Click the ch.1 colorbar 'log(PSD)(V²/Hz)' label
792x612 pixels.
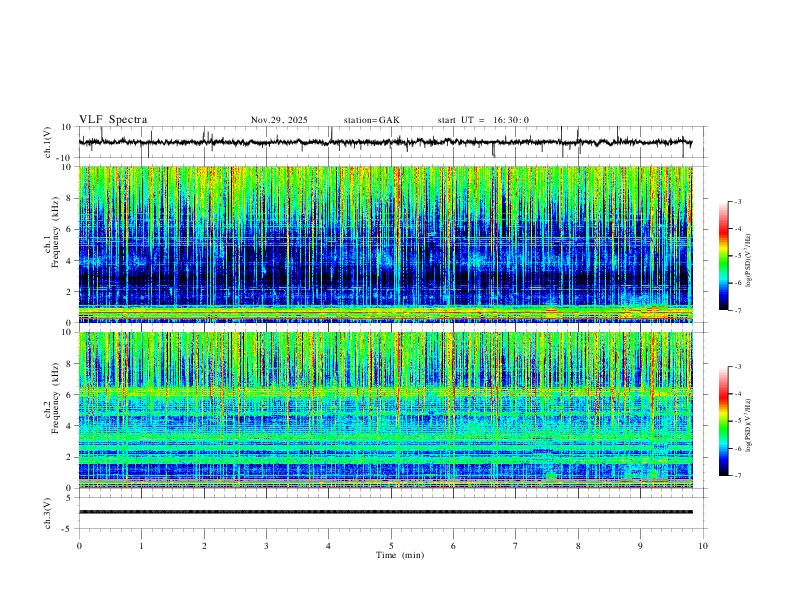point(748,260)
